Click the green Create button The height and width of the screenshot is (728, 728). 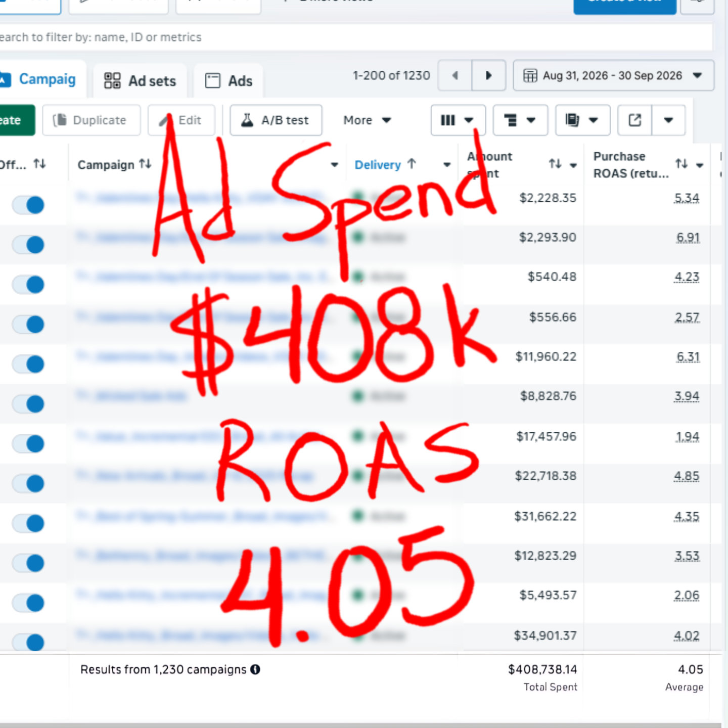pyautogui.click(x=17, y=120)
